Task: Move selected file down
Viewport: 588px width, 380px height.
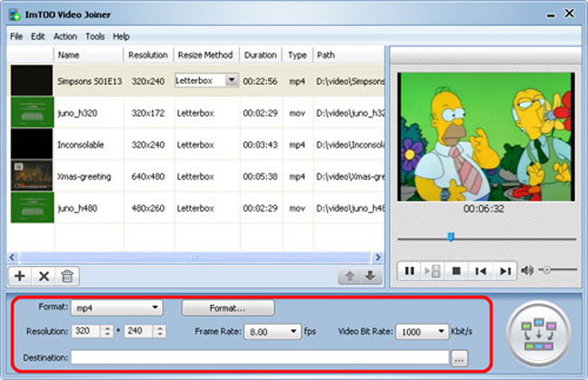Action: [371, 277]
